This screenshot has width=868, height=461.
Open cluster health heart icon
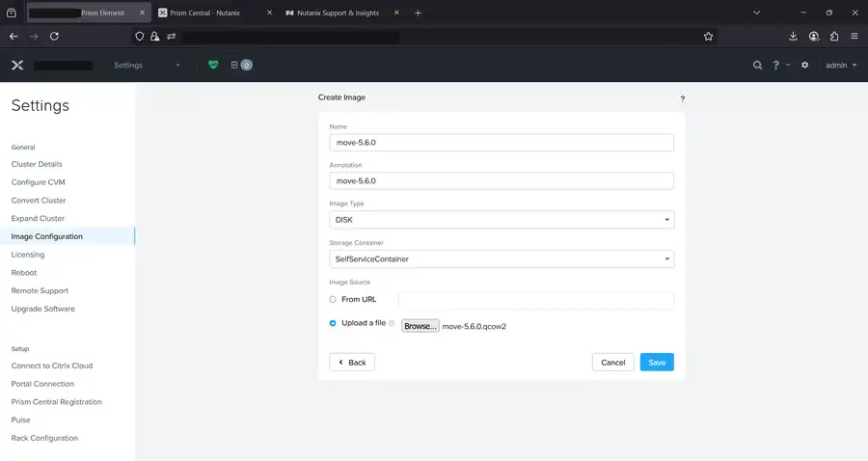(x=213, y=65)
